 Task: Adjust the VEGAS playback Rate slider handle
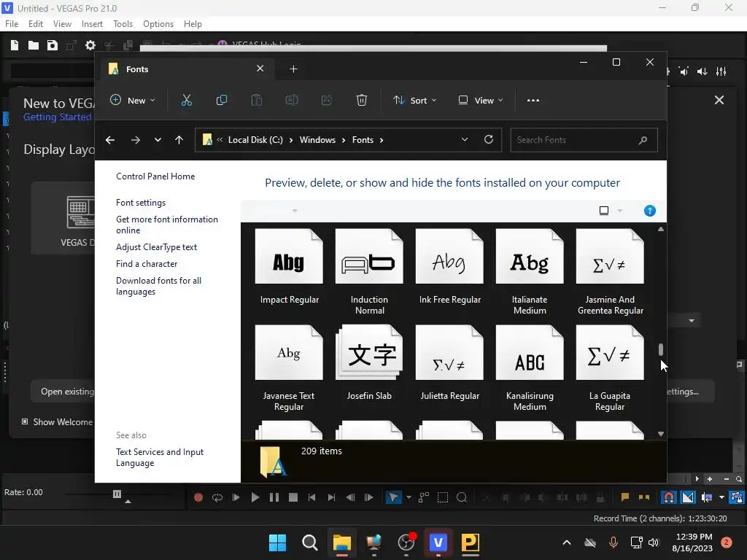117,494
